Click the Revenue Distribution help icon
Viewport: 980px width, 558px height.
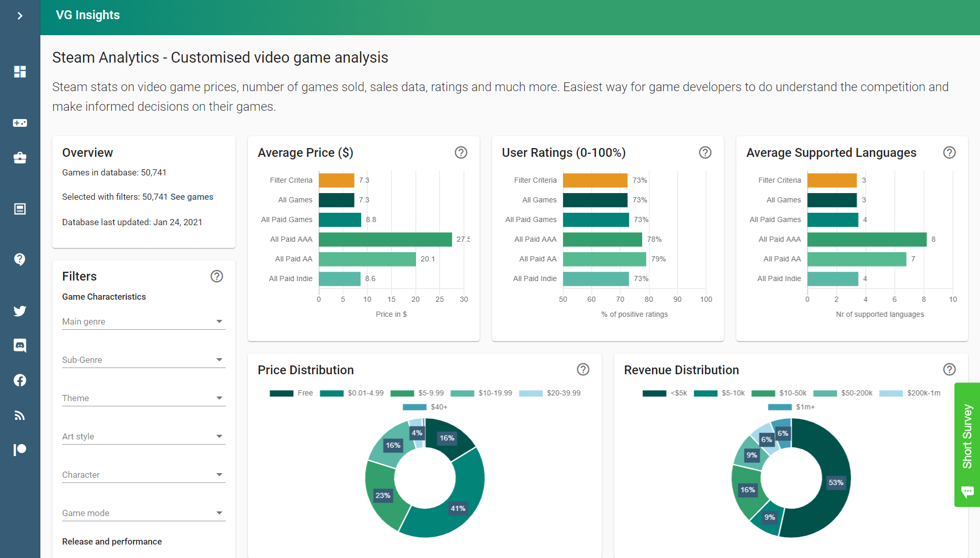click(x=949, y=370)
